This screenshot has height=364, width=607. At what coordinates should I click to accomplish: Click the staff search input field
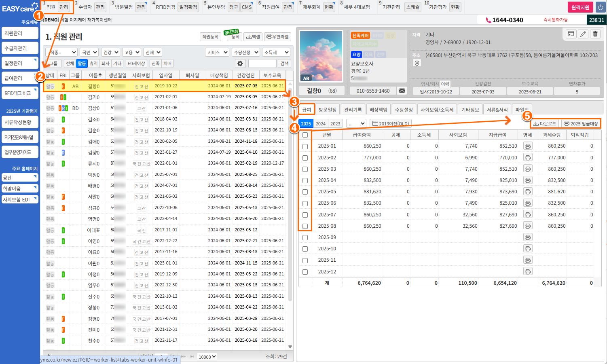(262, 63)
